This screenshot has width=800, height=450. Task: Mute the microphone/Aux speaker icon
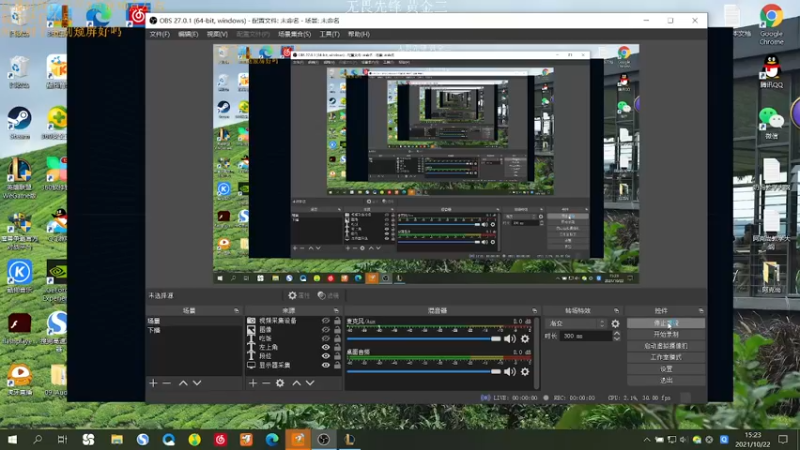[510, 339]
